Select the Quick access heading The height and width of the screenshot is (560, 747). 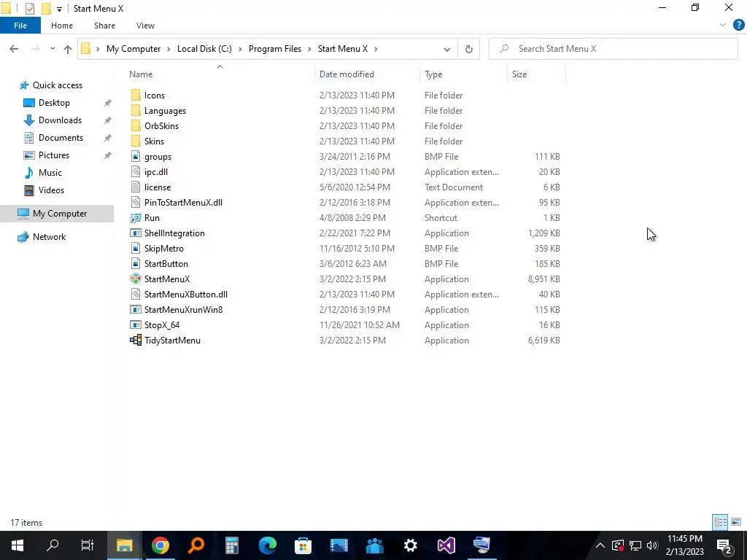tap(57, 85)
